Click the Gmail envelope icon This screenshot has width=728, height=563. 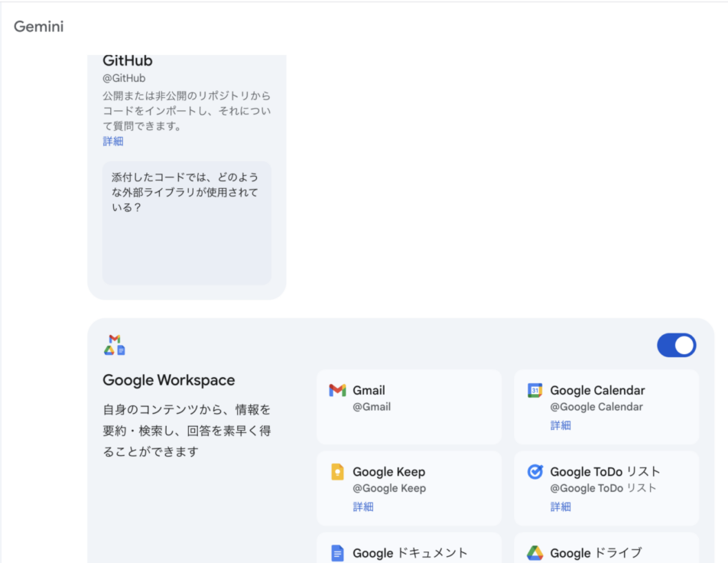coord(337,391)
